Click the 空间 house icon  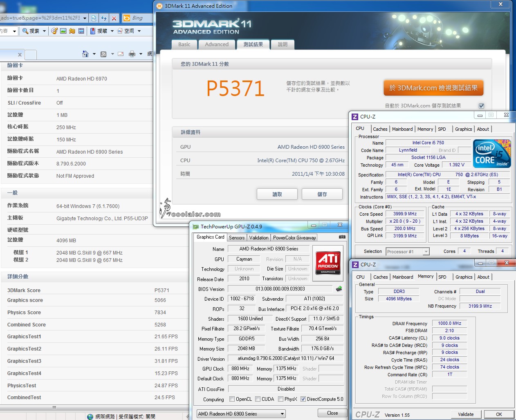(x=120, y=31)
